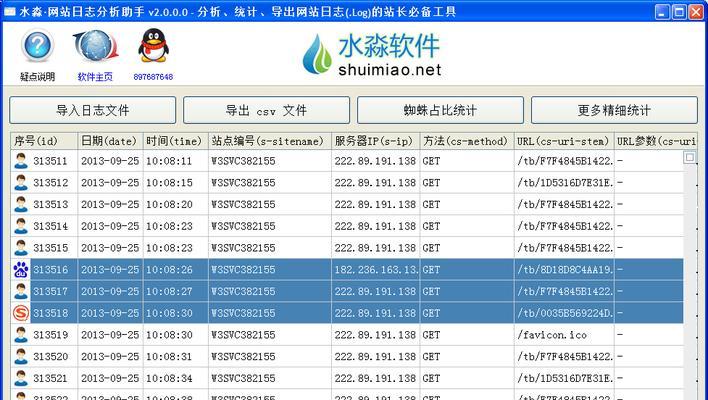The height and width of the screenshot is (400, 708).
Task: Open 蜘蛛占比统计 statistics
Action: point(440,110)
